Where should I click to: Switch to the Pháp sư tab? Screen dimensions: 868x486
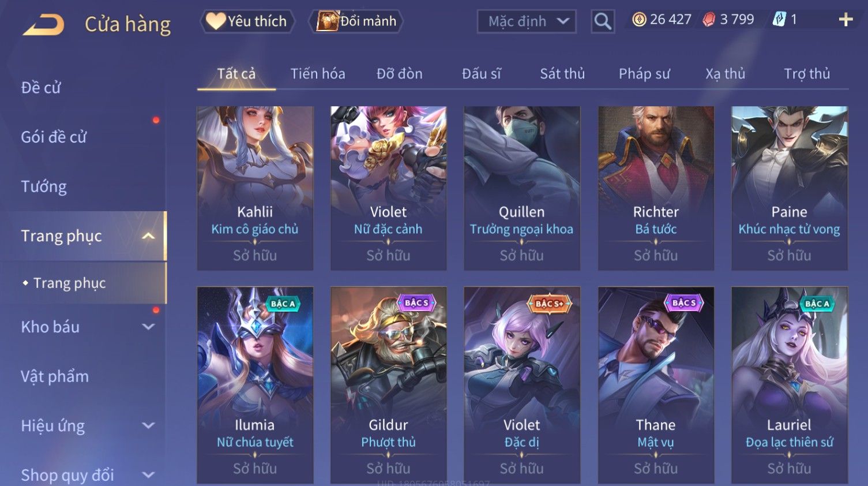[x=644, y=74]
